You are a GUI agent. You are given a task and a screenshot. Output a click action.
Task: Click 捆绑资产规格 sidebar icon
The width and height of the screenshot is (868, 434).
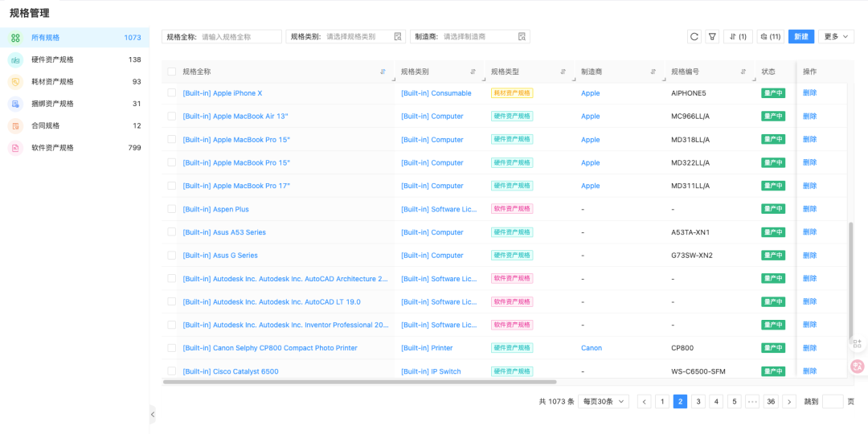coord(15,104)
